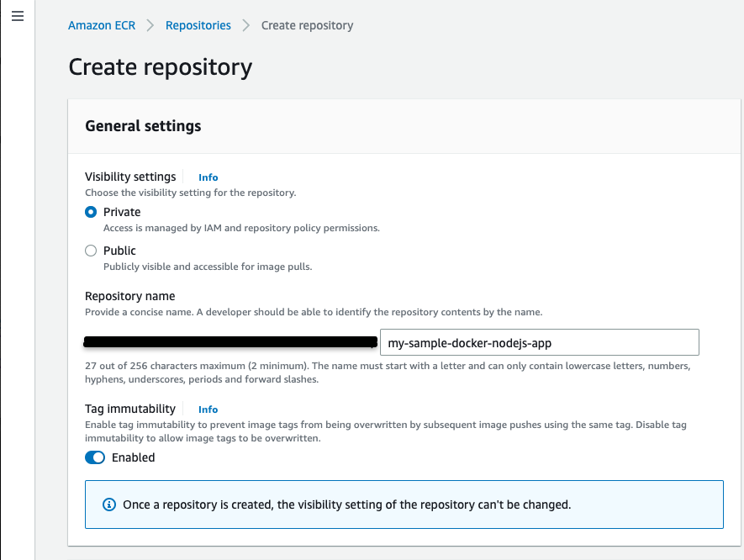Click the Create repository page title
Image resolution: width=744 pixels, height=560 pixels.
[160, 66]
